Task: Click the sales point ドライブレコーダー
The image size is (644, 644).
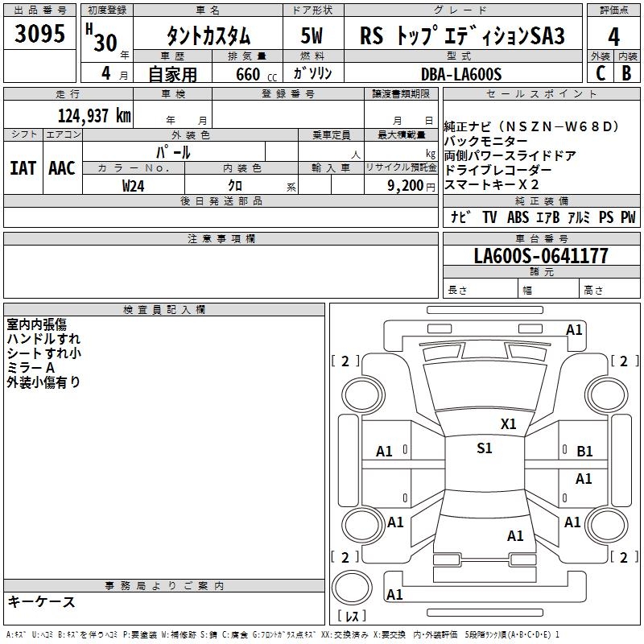Action: pyautogui.click(x=497, y=170)
